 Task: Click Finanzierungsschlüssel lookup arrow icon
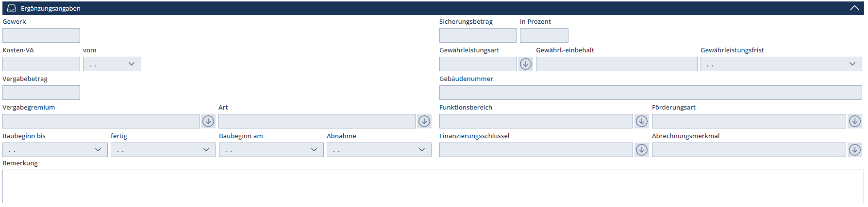(x=642, y=150)
